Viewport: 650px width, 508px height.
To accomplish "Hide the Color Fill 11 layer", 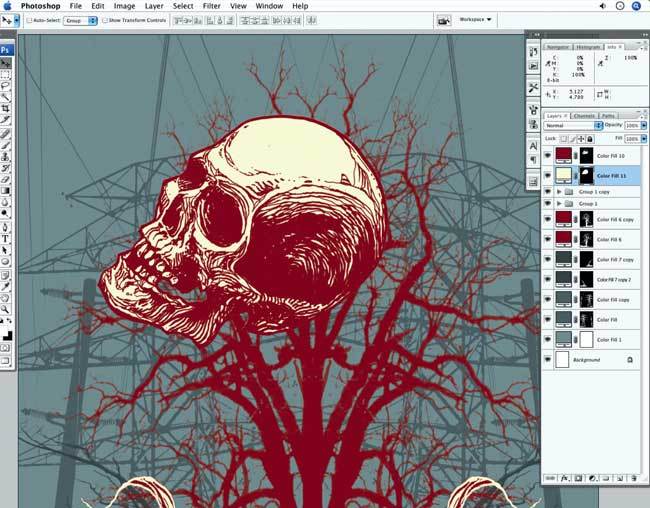I will [x=548, y=176].
